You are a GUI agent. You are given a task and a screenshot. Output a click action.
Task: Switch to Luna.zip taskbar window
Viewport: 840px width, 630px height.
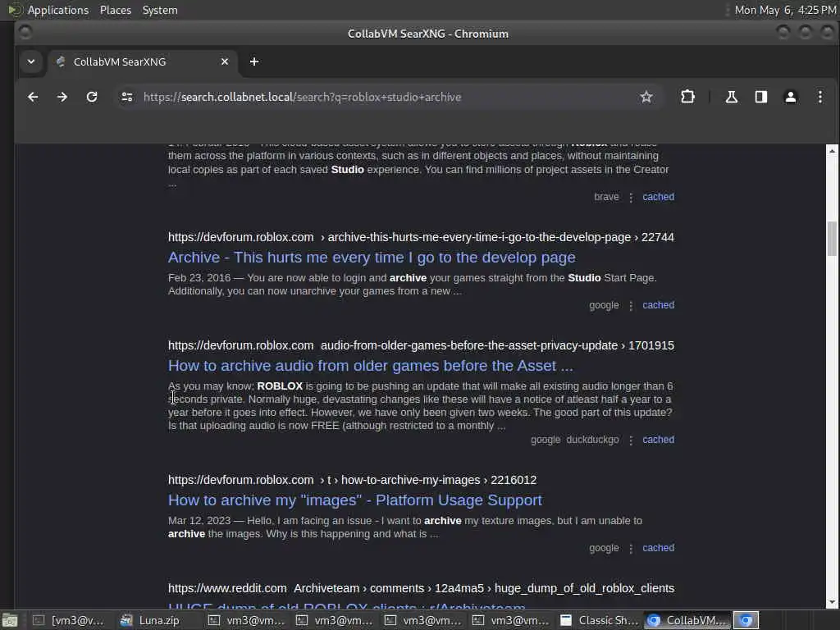tap(151, 620)
